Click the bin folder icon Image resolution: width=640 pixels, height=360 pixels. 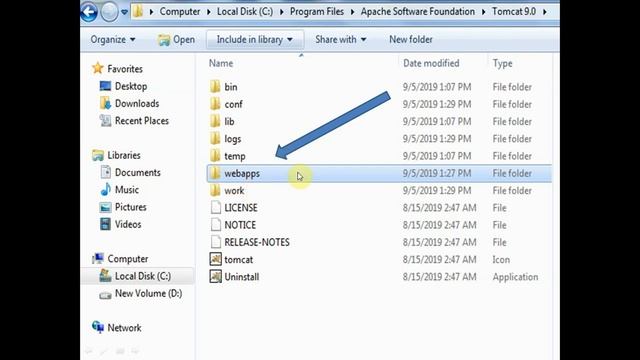tap(215, 87)
